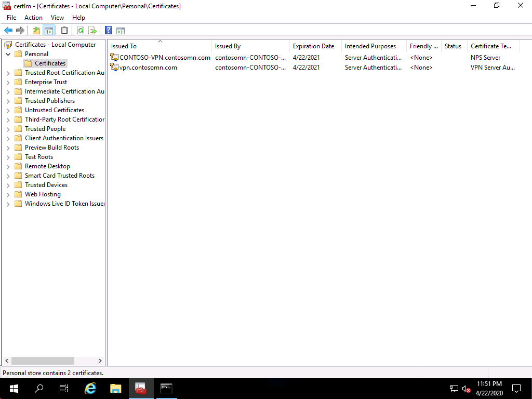Toggle Show/Hide Console Tree toolbar button
532x399 pixels.
(49, 30)
